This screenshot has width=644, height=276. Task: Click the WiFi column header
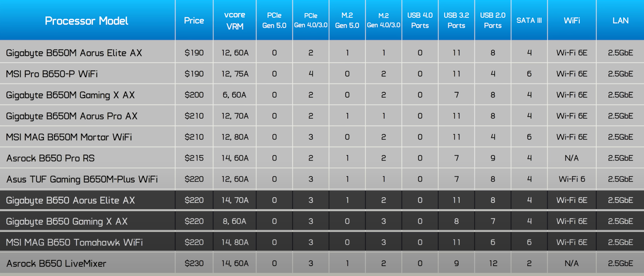[572, 21]
